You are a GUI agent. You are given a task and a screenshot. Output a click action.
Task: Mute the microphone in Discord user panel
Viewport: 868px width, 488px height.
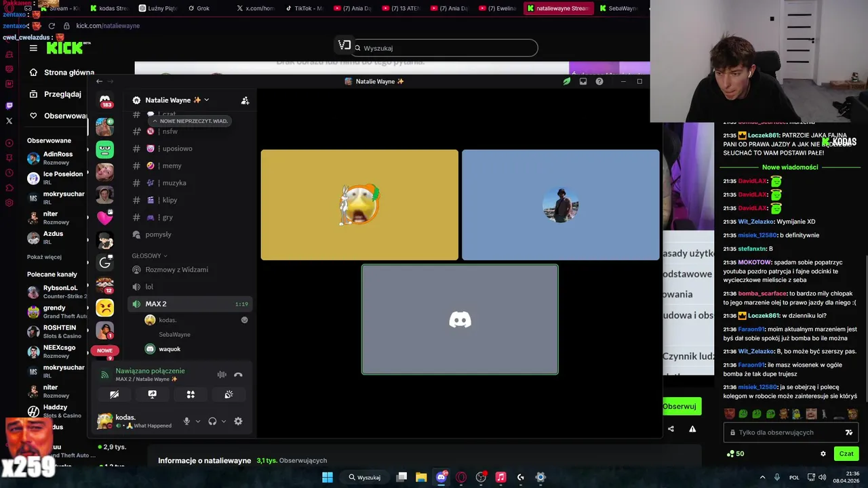(x=186, y=421)
